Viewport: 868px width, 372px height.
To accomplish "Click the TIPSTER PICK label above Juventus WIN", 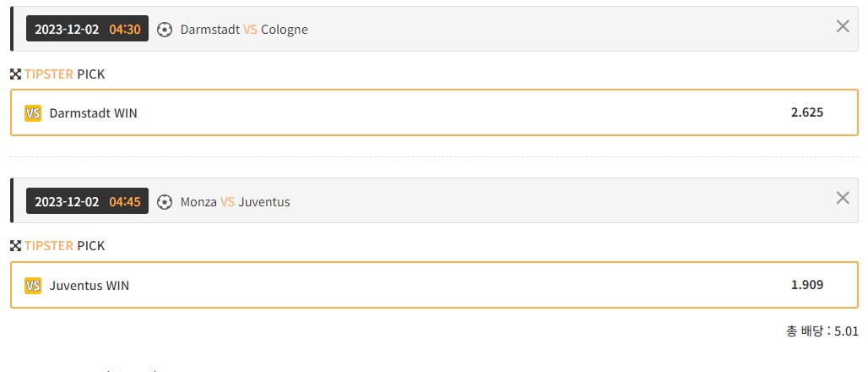I will [x=64, y=246].
